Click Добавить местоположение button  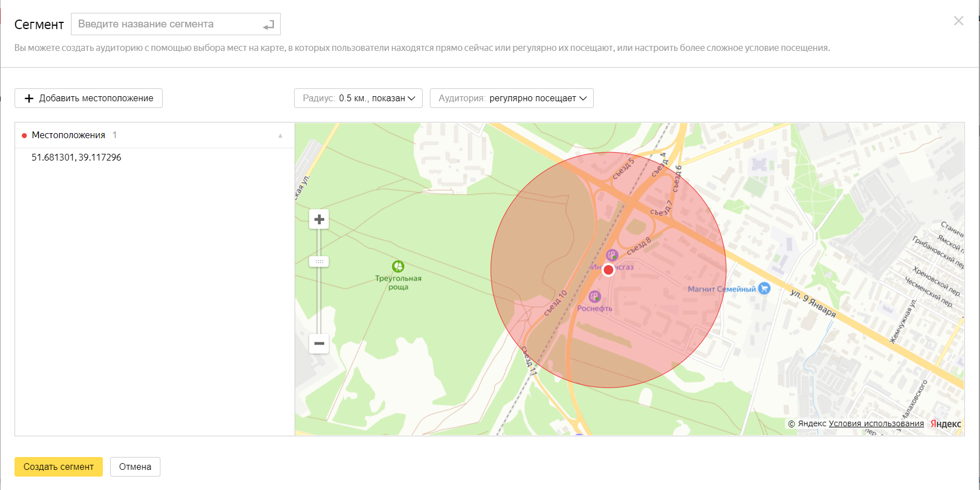click(x=88, y=98)
